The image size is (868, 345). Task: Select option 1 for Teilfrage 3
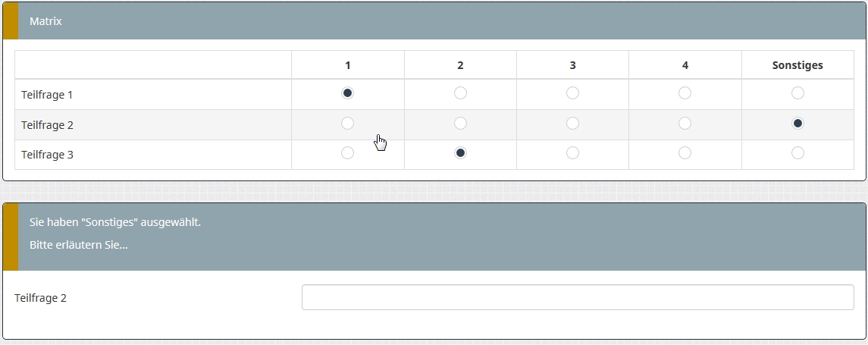[347, 153]
